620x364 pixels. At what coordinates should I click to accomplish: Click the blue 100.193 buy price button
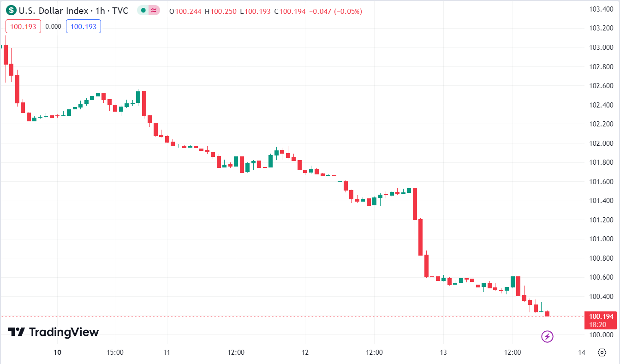[83, 26]
